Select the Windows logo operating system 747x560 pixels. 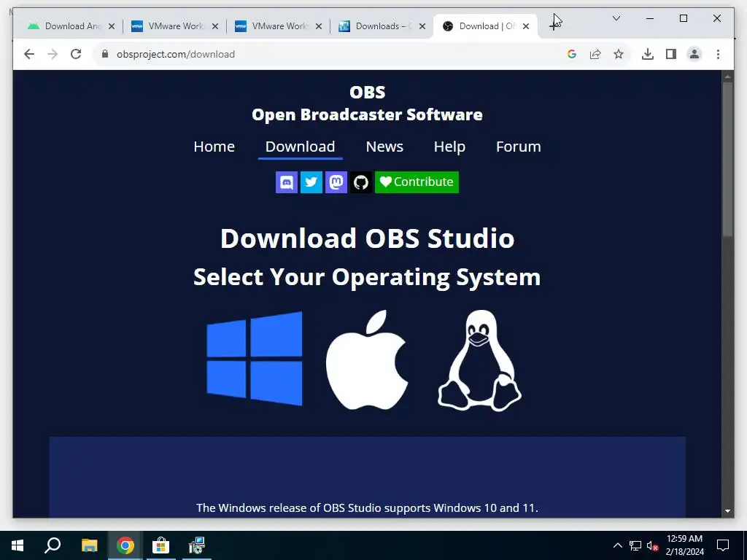click(x=255, y=359)
